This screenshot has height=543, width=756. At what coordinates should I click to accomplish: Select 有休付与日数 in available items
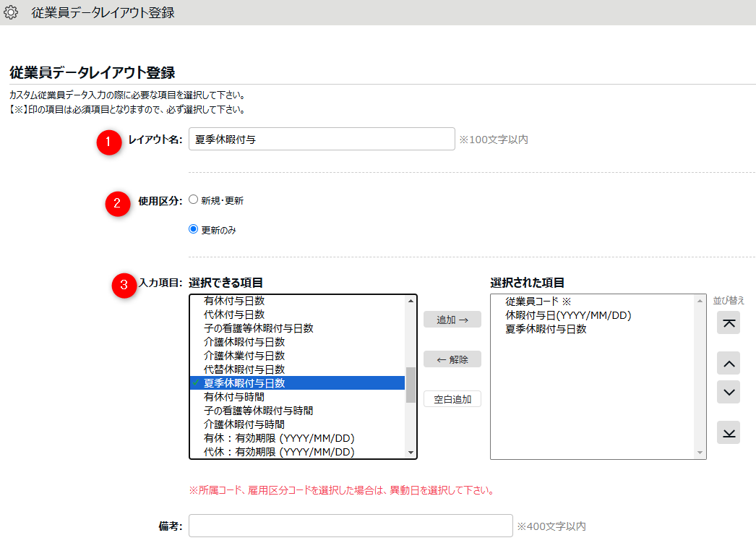pyautogui.click(x=234, y=301)
